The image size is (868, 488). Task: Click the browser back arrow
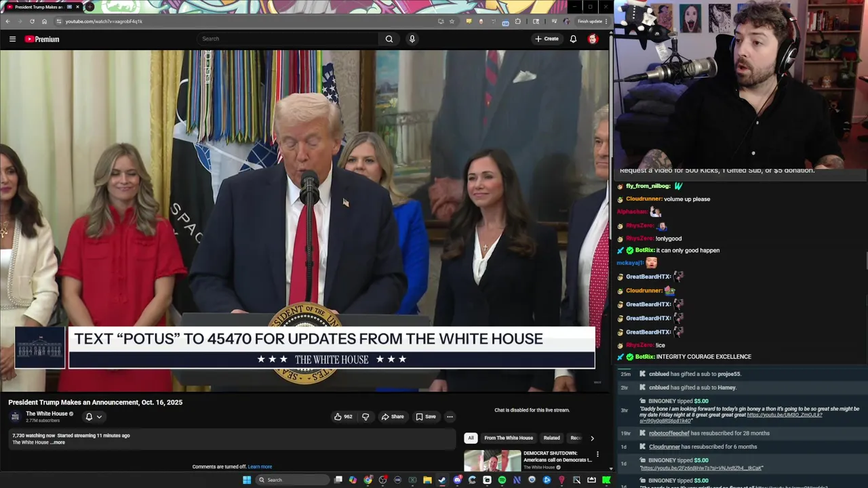coord(7,21)
